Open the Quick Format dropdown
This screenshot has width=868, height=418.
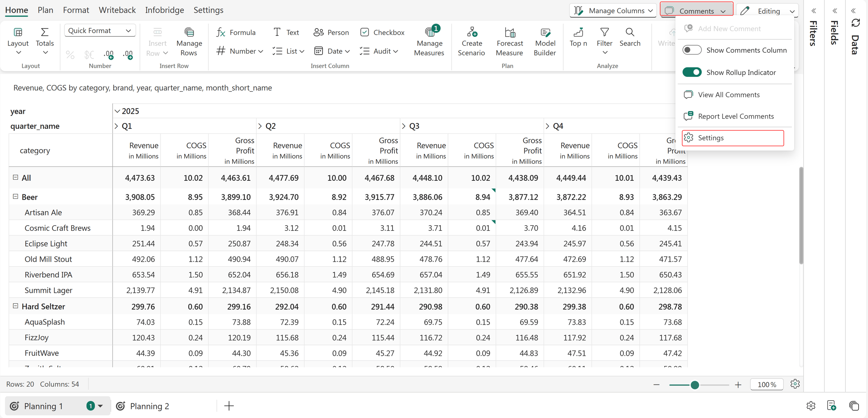point(100,31)
